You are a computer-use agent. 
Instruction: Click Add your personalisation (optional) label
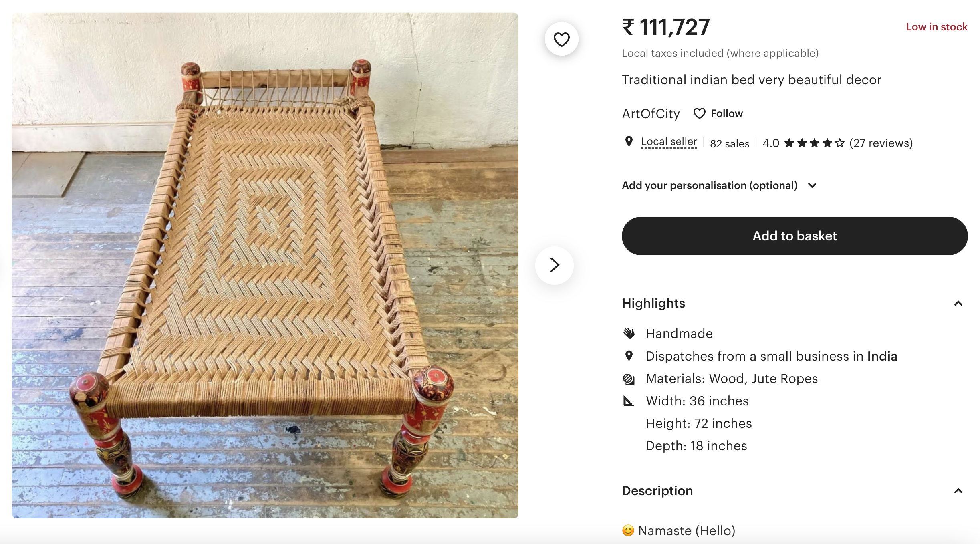click(x=710, y=185)
